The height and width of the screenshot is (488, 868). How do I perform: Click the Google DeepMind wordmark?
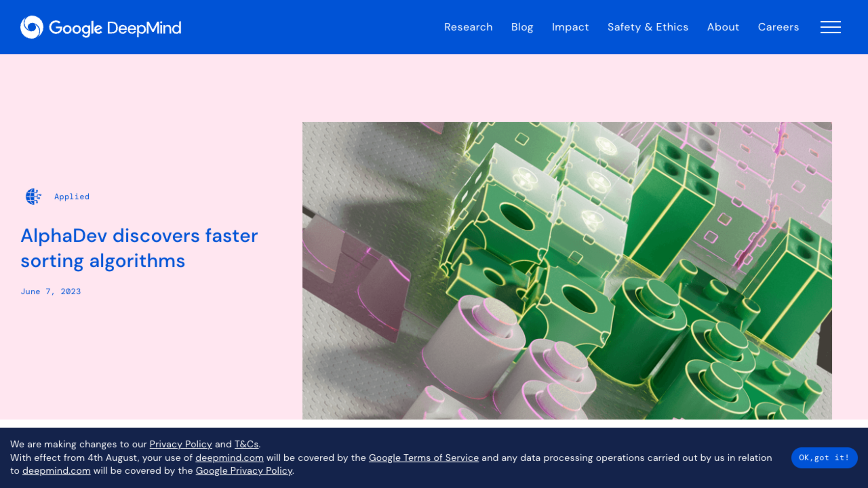point(115,28)
